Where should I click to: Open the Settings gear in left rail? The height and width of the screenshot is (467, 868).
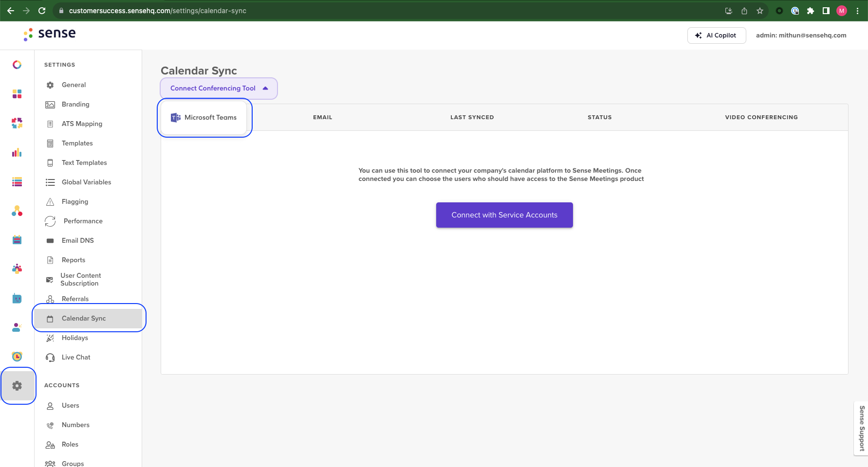pos(17,386)
